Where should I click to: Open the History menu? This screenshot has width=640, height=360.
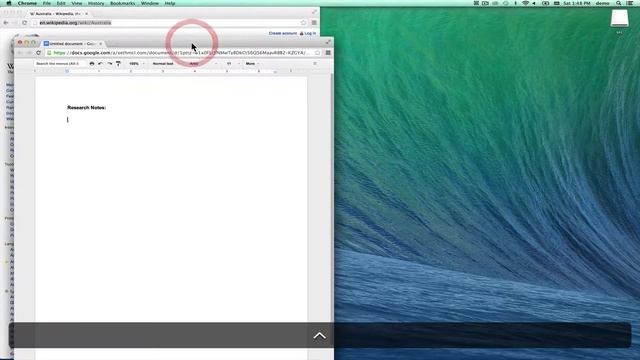[x=96, y=3]
